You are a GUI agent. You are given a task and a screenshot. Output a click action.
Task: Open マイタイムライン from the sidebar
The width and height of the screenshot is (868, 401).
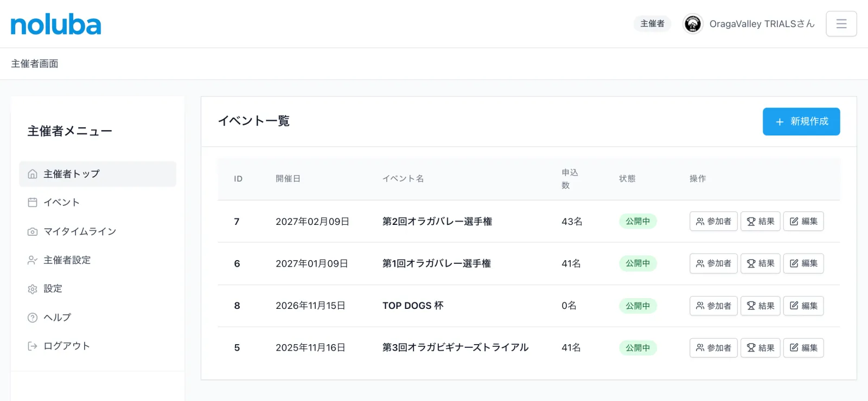click(x=98, y=231)
